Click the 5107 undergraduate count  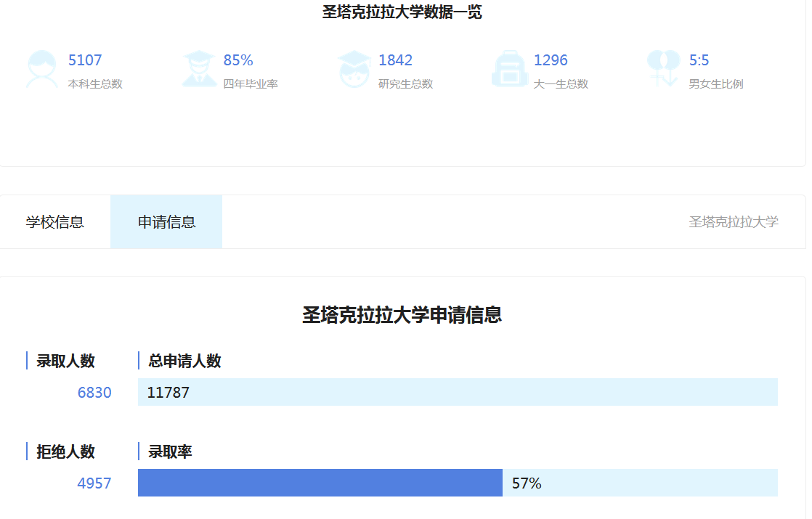coord(85,60)
